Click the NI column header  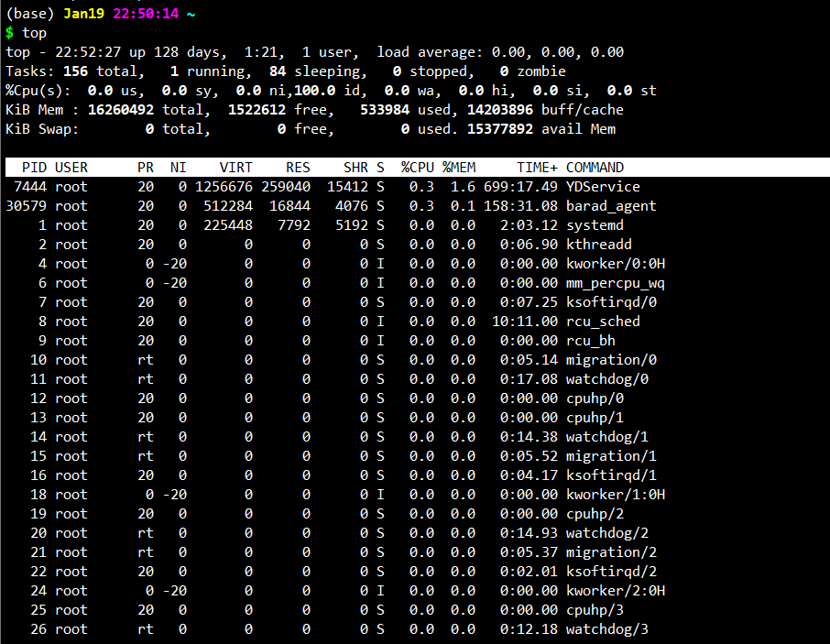(x=179, y=168)
